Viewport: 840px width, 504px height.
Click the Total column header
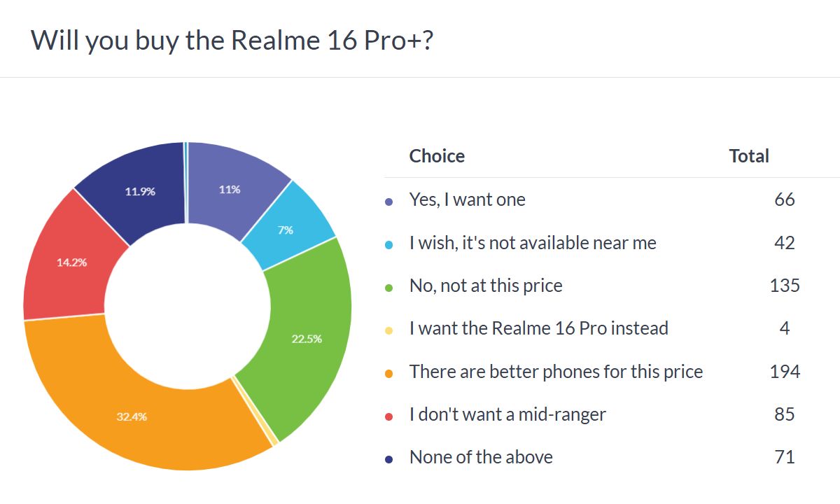tap(748, 155)
